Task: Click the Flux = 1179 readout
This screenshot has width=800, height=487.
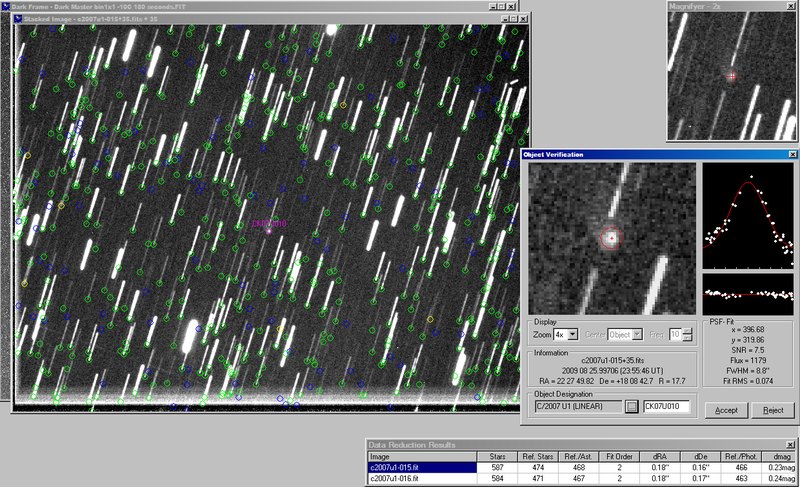Action: pyautogui.click(x=748, y=360)
